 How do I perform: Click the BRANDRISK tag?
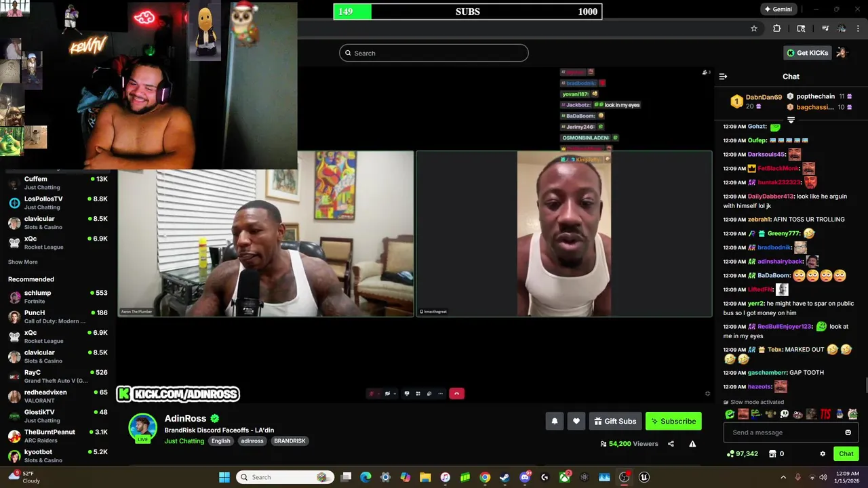[x=290, y=441]
